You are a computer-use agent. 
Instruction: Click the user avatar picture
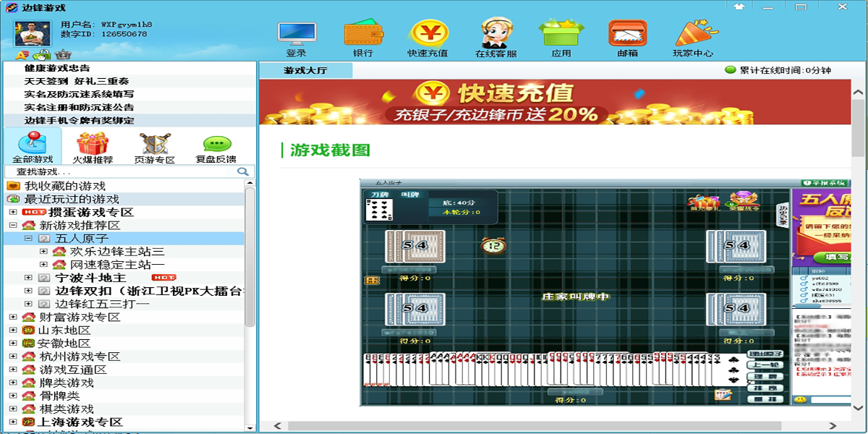click(33, 33)
